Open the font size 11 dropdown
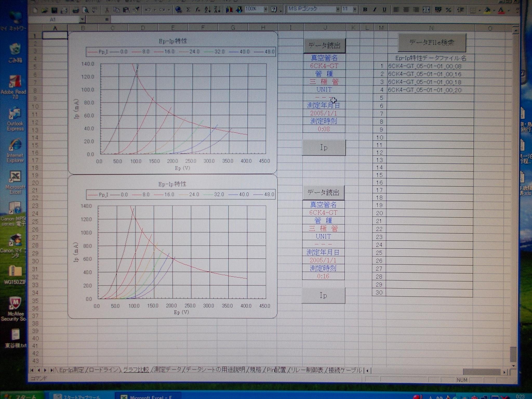The height and width of the screenshot is (399, 532). 355,9
